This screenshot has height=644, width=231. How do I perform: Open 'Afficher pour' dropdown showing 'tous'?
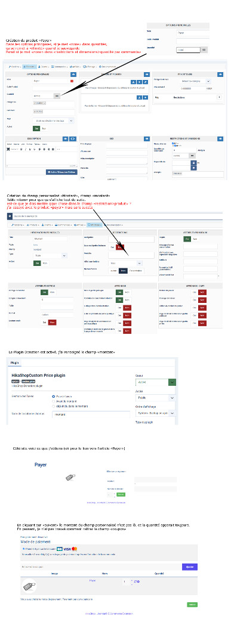pos(125,263)
